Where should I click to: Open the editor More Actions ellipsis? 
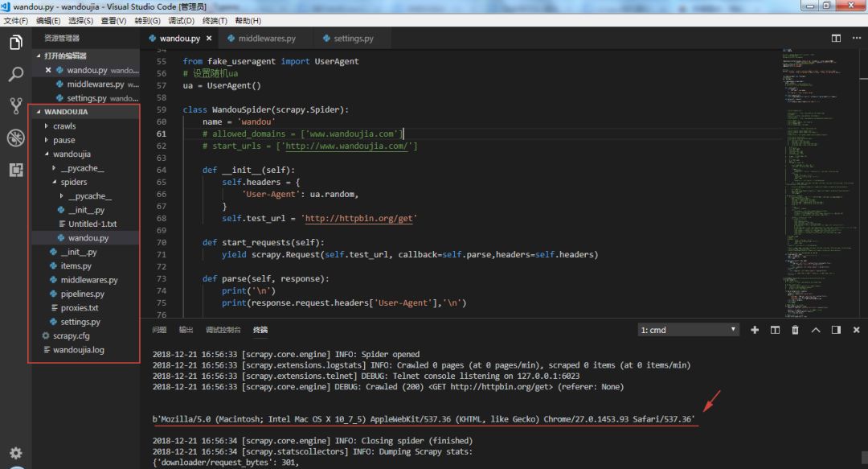point(857,39)
